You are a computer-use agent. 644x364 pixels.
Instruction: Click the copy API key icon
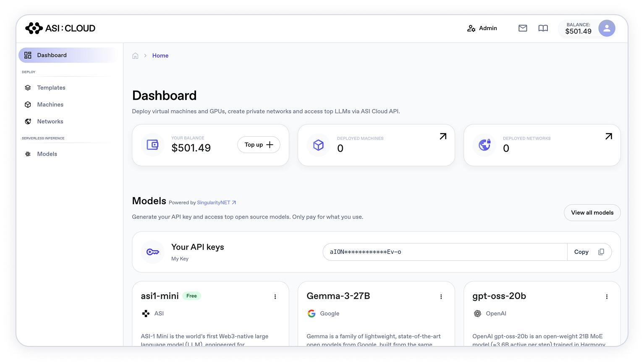pos(601,252)
